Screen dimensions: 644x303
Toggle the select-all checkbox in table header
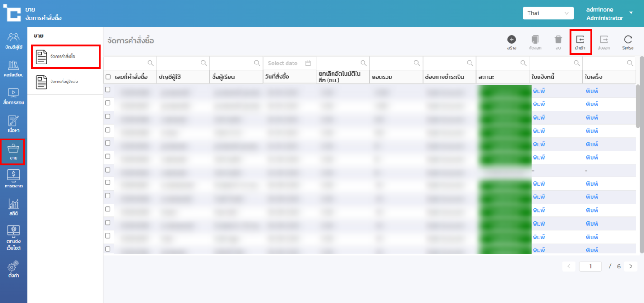(x=108, y=77)
